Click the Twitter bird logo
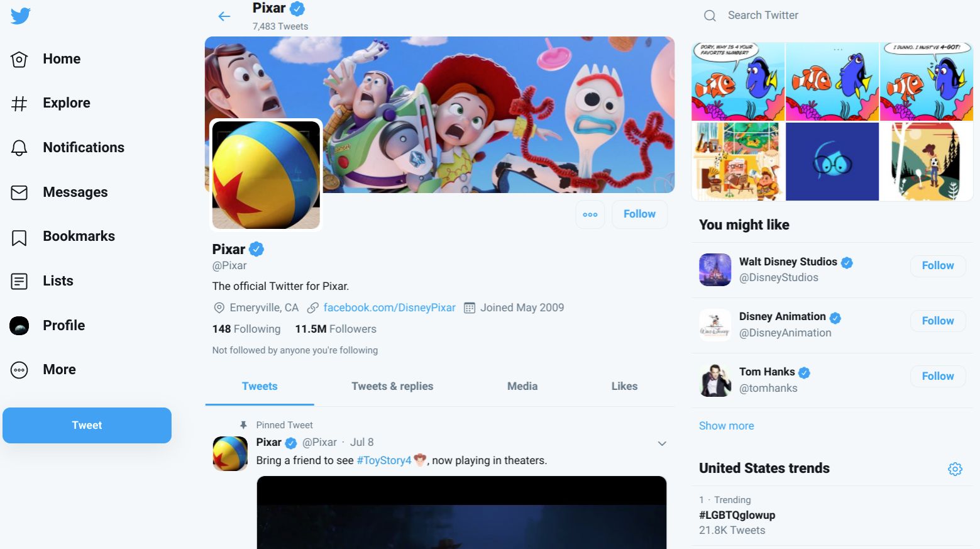 pyautogui.click(x=21, y=16)
